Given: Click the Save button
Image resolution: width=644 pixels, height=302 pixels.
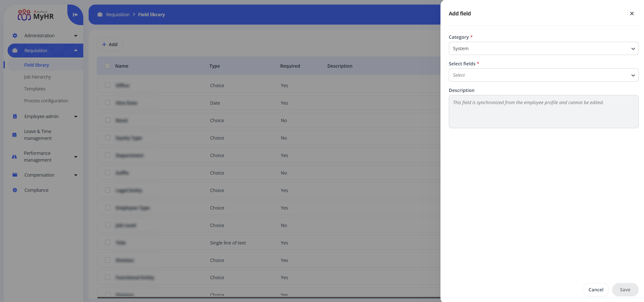Looking at the screenshot, I should click(625, 290).
